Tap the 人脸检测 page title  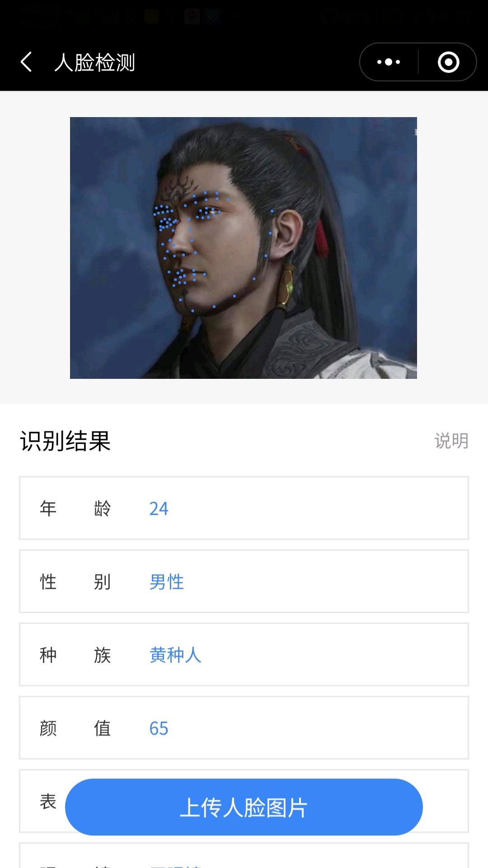[94, 62]
